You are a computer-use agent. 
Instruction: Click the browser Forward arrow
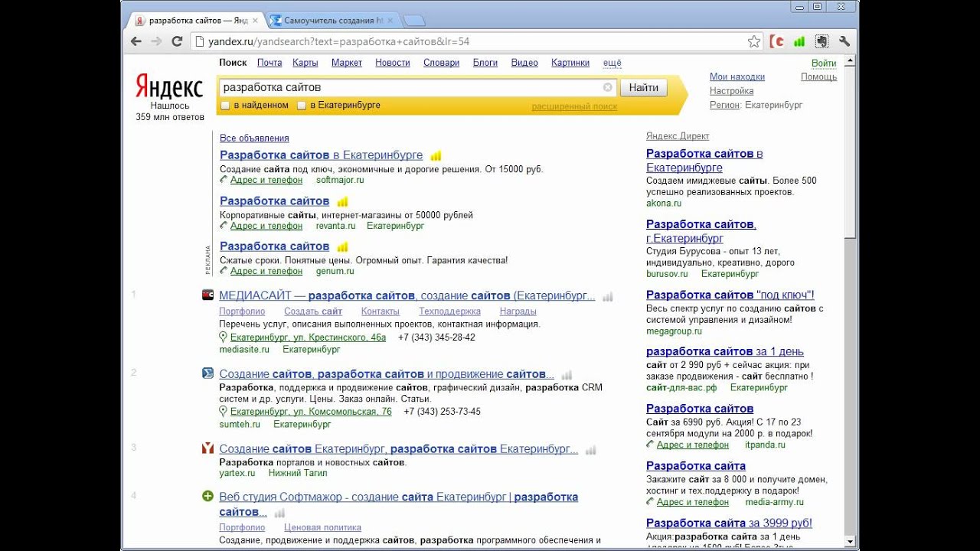[156, 41]
